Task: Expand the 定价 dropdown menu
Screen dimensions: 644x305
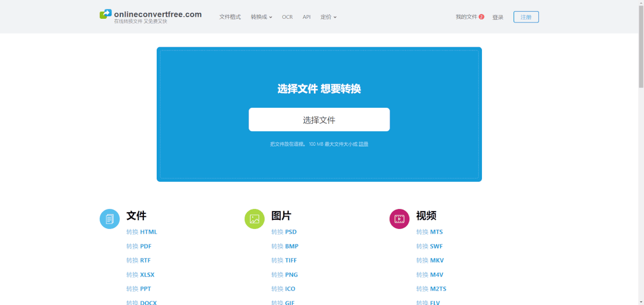Action: coord(328,17)
